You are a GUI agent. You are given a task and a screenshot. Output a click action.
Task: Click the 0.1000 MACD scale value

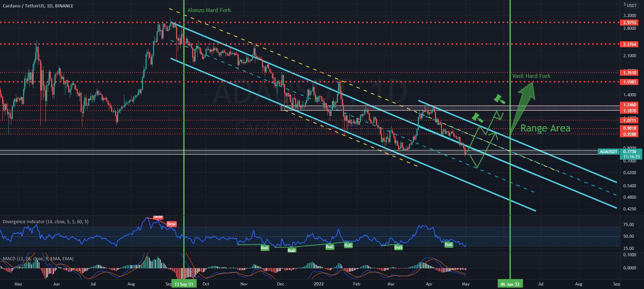click(629, 255)
